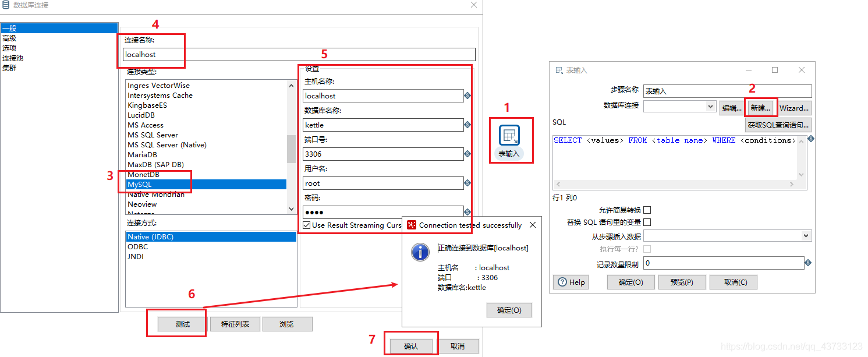Click the 数据库连接 window title icon
Screen dimensions: 868x357
6,5
